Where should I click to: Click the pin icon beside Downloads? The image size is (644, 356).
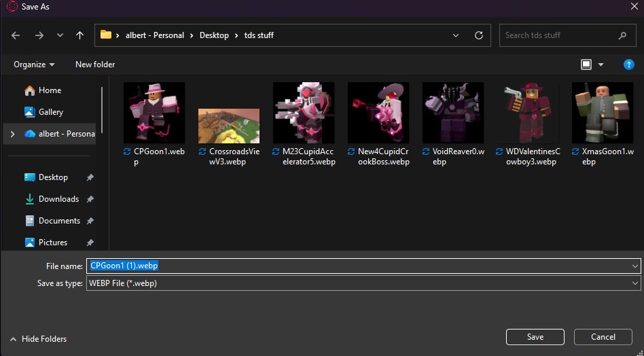click(x=90, y=199)
